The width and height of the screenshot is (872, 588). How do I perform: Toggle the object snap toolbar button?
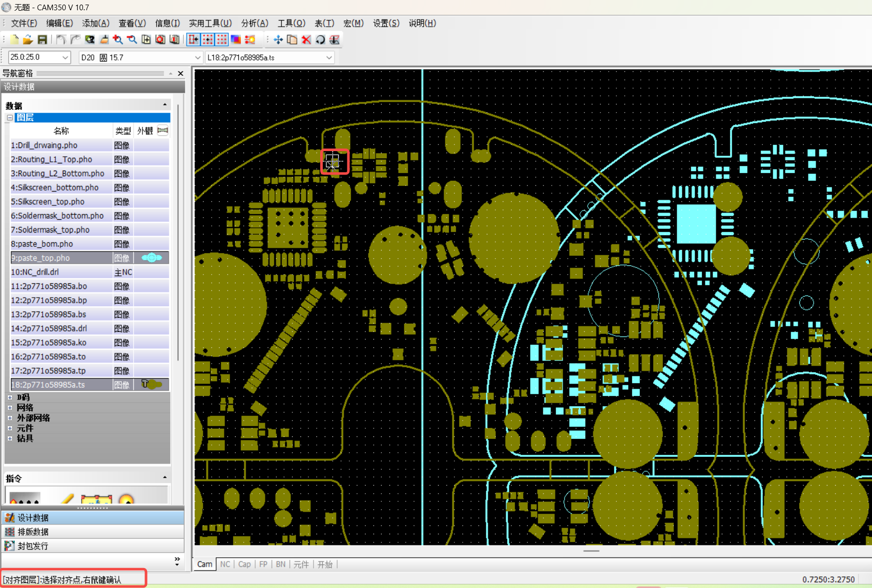(x=194, y=39)
